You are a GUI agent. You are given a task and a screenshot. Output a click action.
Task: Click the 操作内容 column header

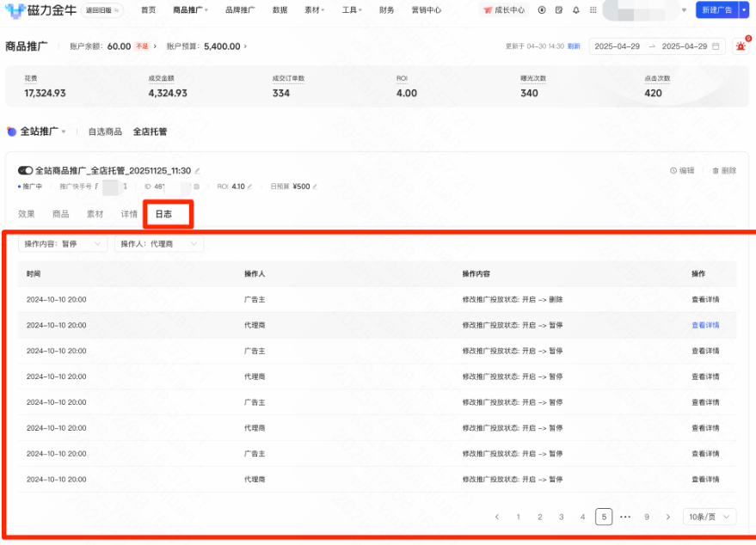tap(476, 273)
